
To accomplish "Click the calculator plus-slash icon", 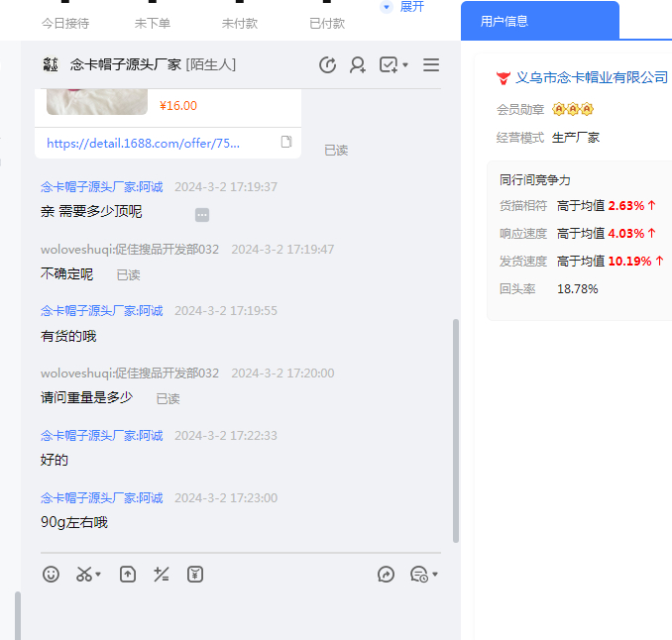I will 162,574.
